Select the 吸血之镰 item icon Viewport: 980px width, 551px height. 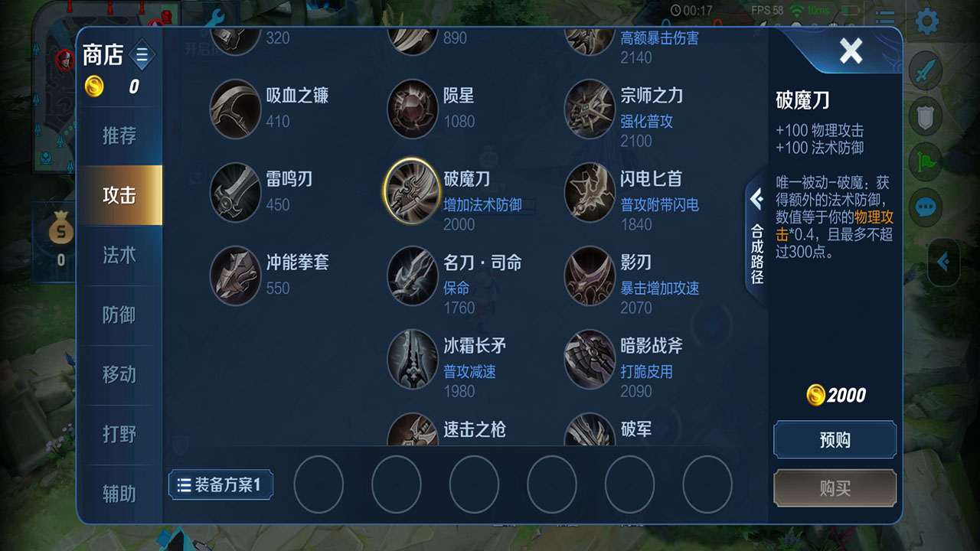(236, 109)
